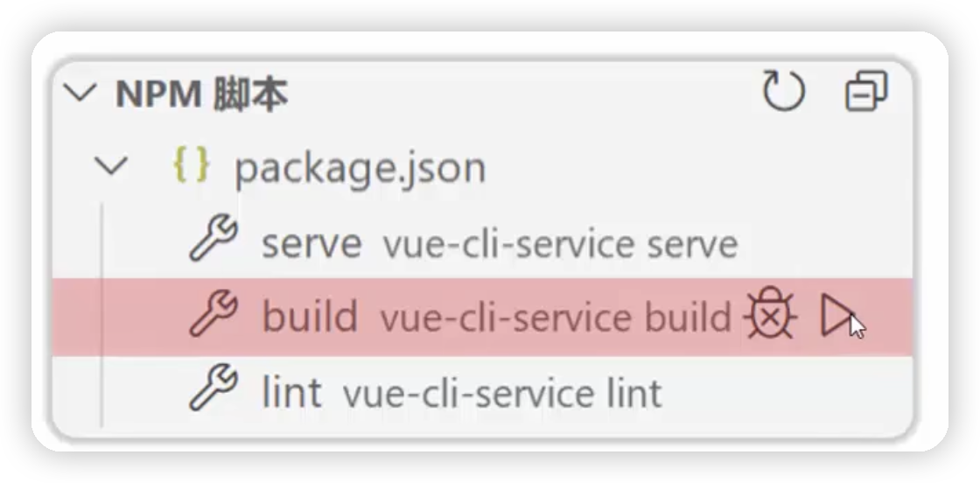The image size is (980, 483).
Task: Select the lint script name
Action: (x=291, y=392)
